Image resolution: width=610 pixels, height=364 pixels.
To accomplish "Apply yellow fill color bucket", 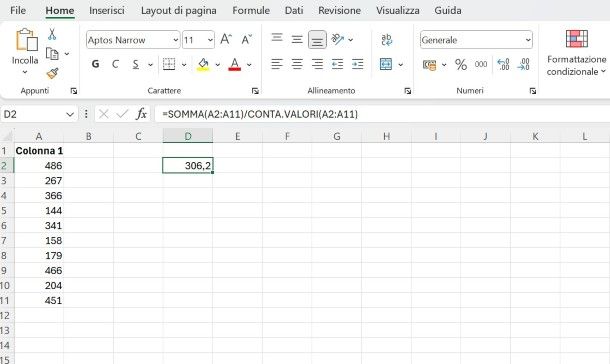I will click(x=203, y=64).
